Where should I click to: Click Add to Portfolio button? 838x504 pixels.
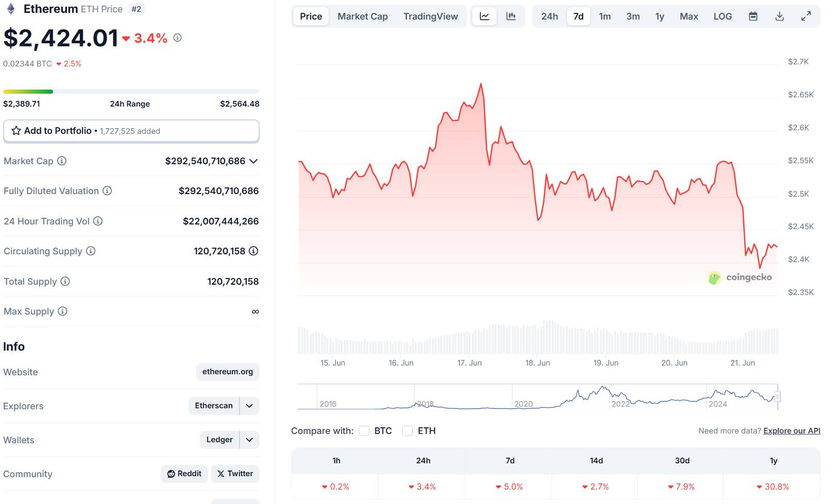coord(131,131)
